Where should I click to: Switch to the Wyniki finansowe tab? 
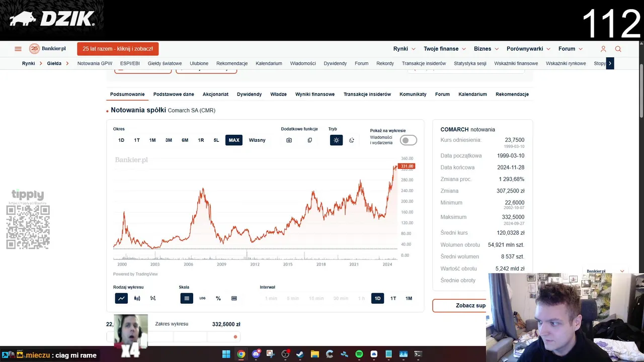(315, 94)
